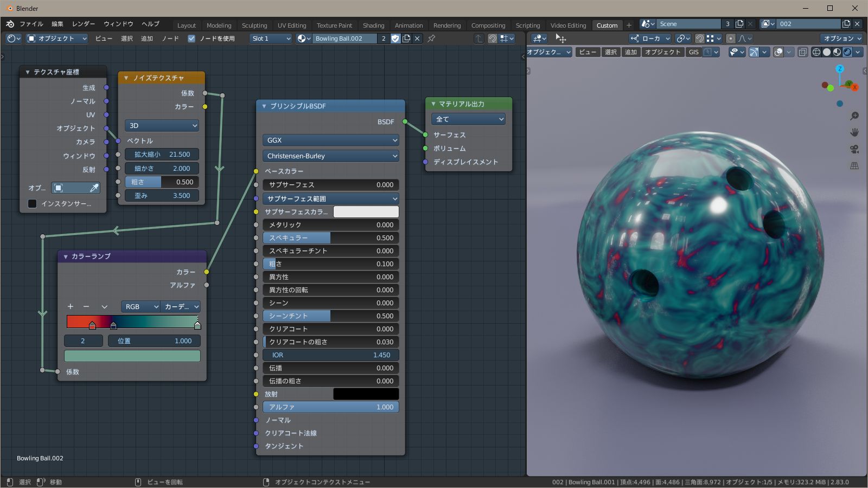
Task: Click the Blender logo menu icon
Action: click(x=10, y=24)
